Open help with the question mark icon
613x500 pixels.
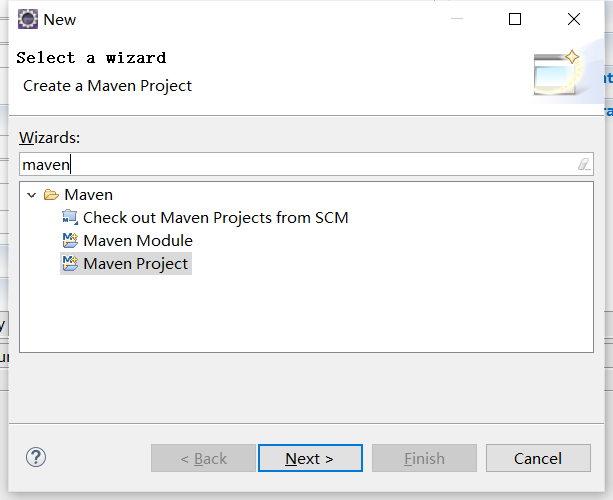(36, 457)
